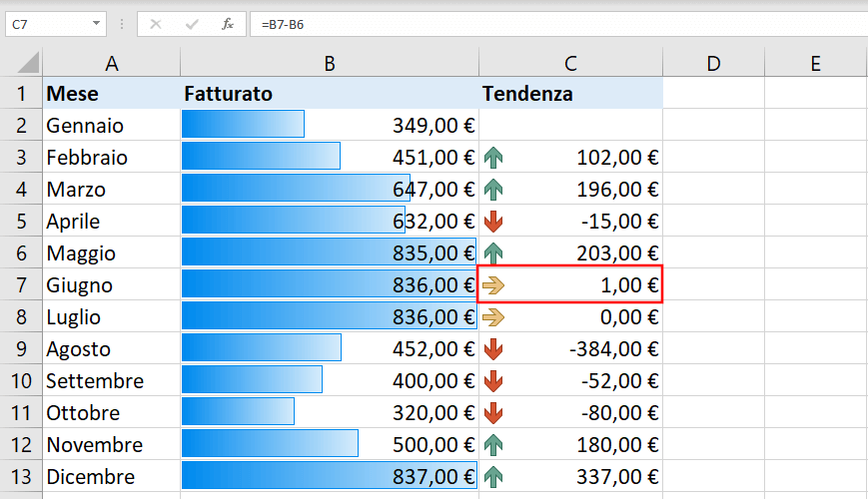Click the Cancel X formula button
The height and width of the screenshot is (499, 868).
point(156,24)
